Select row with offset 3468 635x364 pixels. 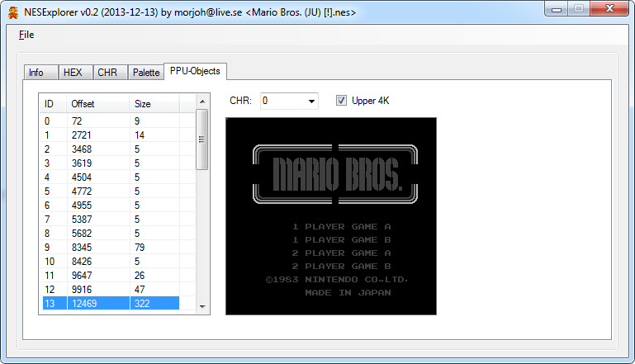111,149
